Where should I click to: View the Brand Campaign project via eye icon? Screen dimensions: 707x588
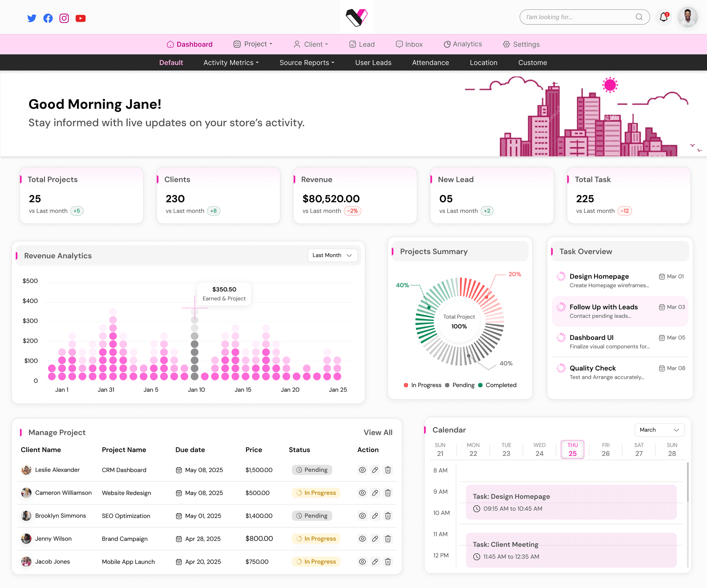click(x=362, y=539)
